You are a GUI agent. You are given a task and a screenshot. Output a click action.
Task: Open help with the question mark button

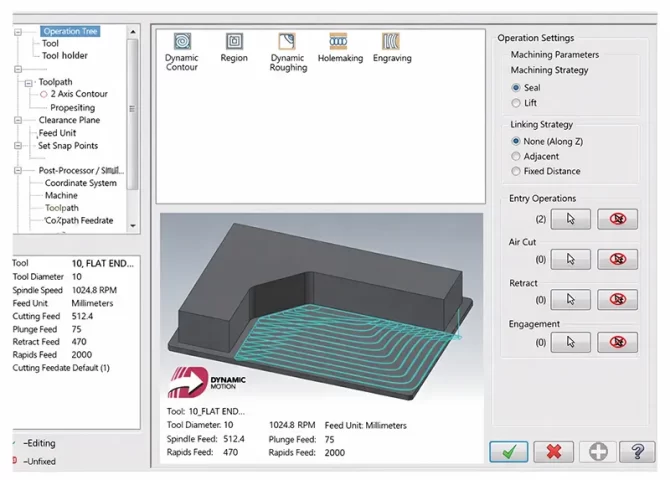pos(637,452)
